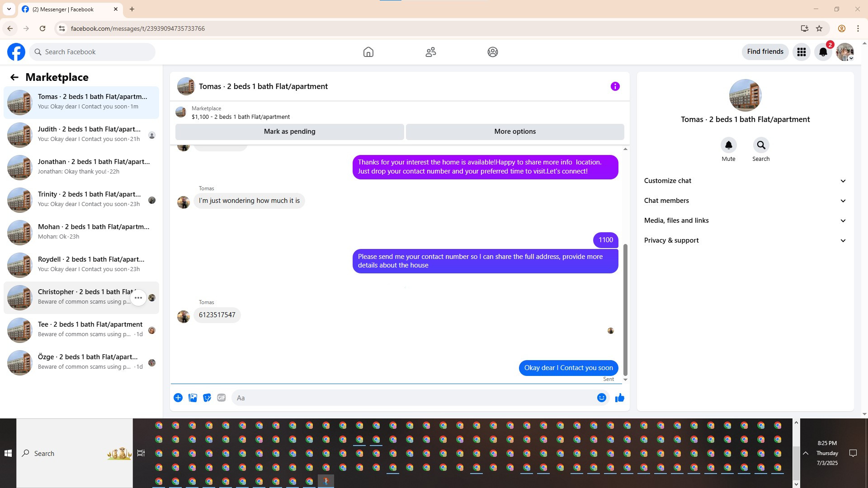Open the notifications bell
868x488 pixels.
click(823, 52)
